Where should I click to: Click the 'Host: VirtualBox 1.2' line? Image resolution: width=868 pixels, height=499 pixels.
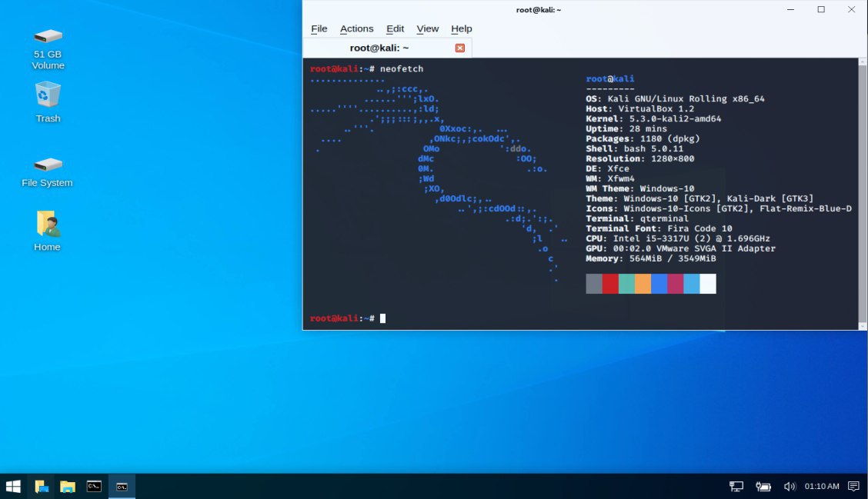point(640,108)
